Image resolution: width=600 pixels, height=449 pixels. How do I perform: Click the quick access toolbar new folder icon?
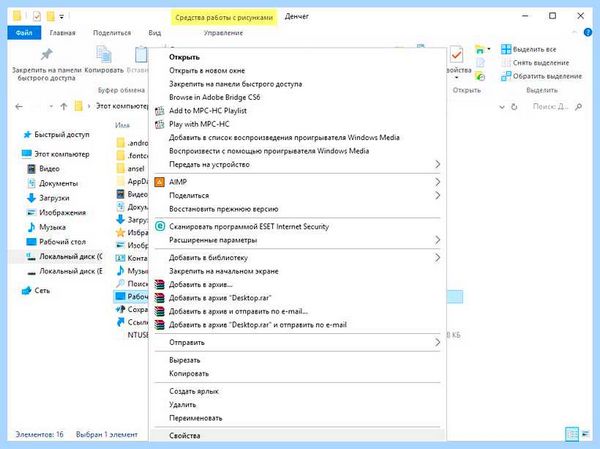click(x=51, y=16)
